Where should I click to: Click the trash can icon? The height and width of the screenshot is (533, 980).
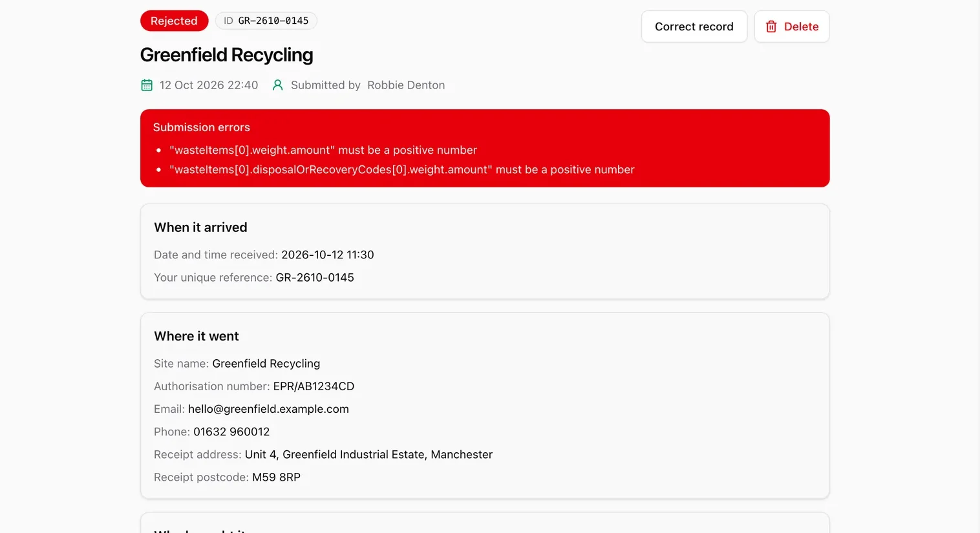pos(771,26)
